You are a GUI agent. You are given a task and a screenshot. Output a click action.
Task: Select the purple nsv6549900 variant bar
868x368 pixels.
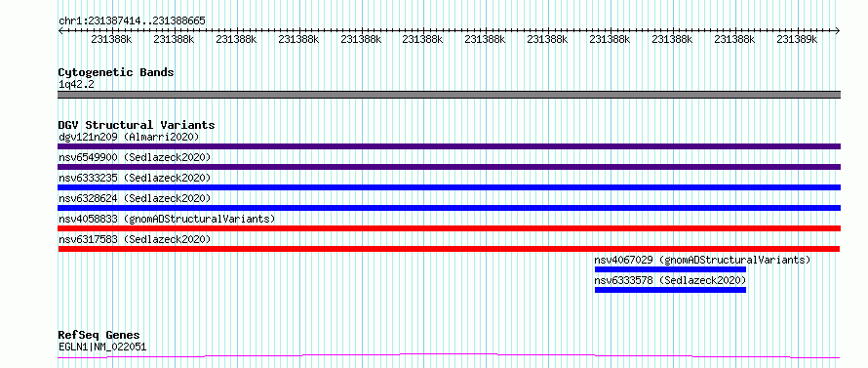[x=449, y=167]
